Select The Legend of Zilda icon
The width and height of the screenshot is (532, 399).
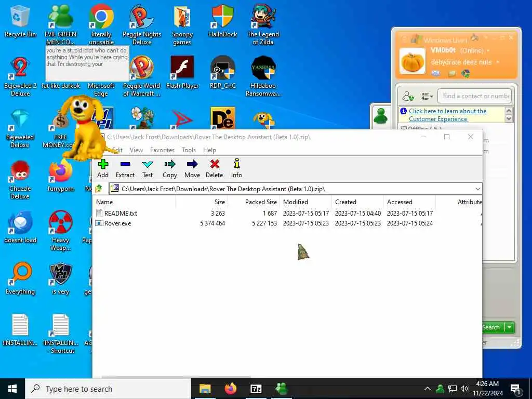click(x=263, y=24)
